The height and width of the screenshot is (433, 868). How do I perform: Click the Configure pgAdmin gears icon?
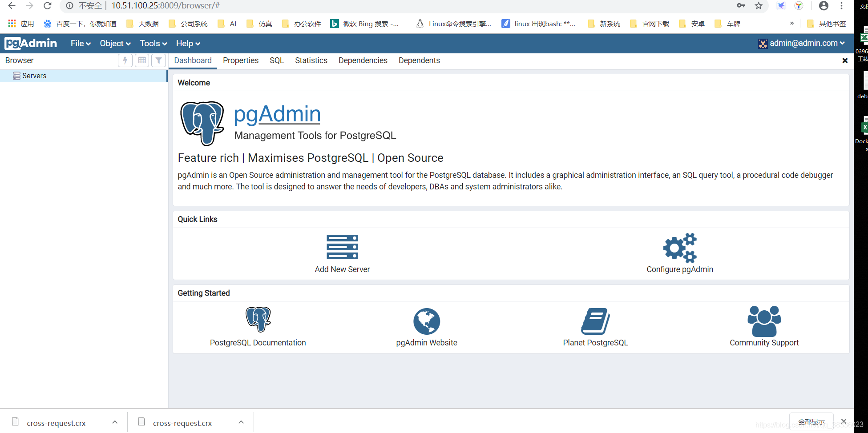[x=680, y=248]
